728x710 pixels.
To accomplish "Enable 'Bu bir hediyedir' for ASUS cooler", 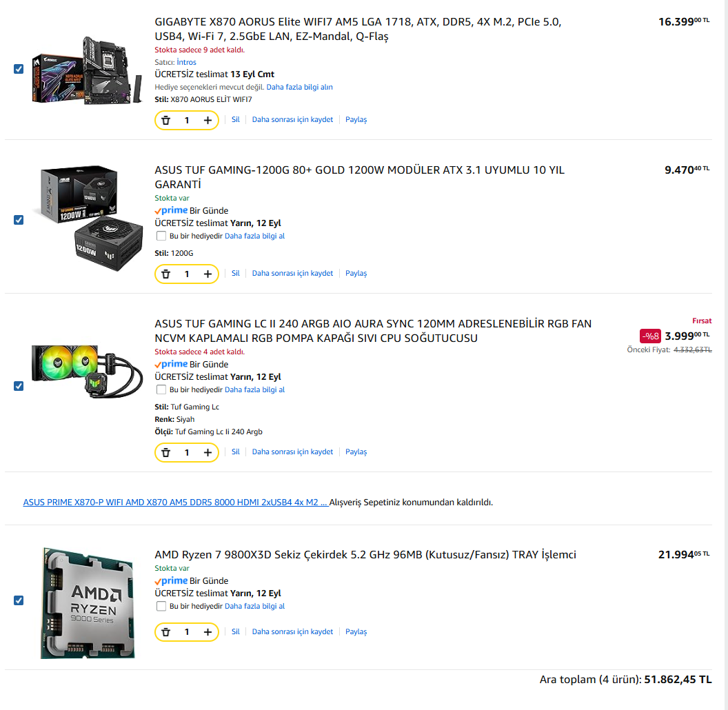I will pos(161,389).
